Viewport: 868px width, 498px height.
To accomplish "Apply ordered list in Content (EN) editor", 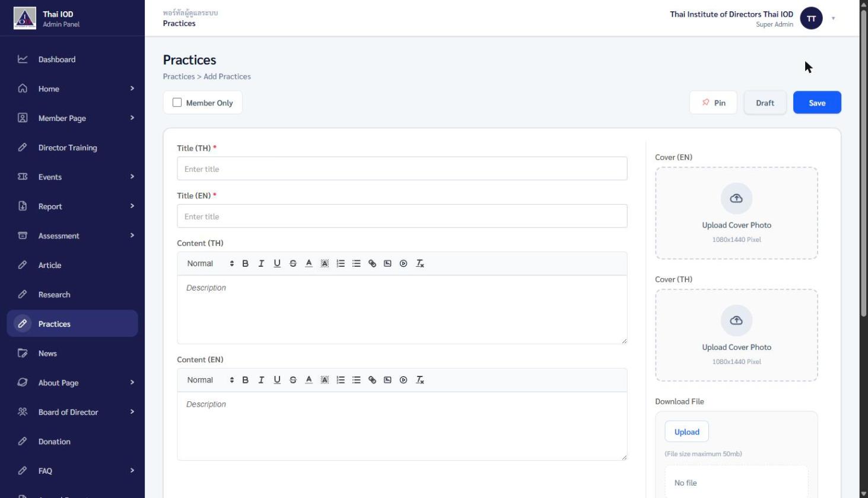I will coord(341,380).
